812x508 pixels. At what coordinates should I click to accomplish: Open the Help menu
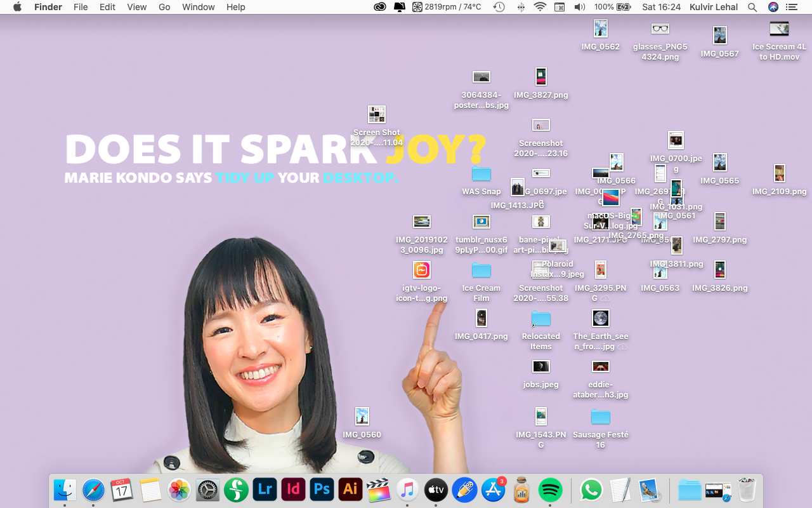coord(235,7)
